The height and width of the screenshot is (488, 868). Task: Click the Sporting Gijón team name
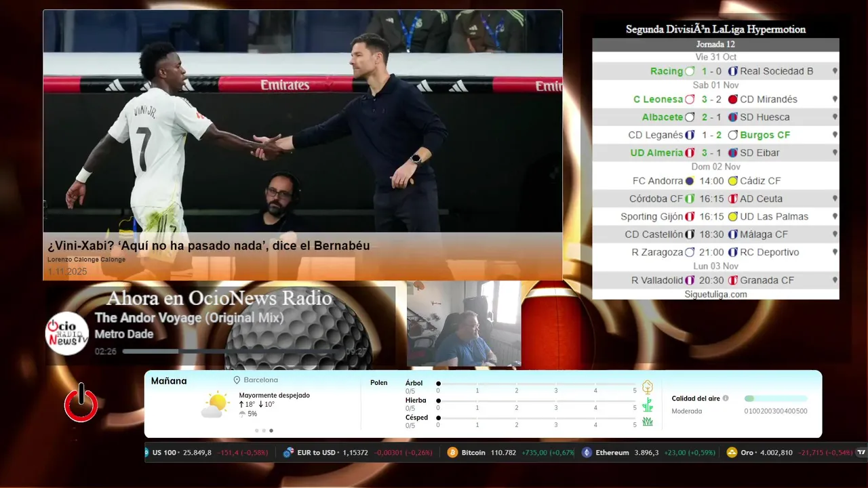pyautogui.click(x=652, y=217)
